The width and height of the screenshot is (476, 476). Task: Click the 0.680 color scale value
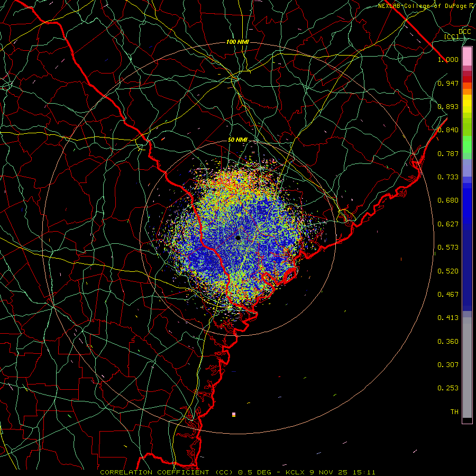[x=448, y=200]
